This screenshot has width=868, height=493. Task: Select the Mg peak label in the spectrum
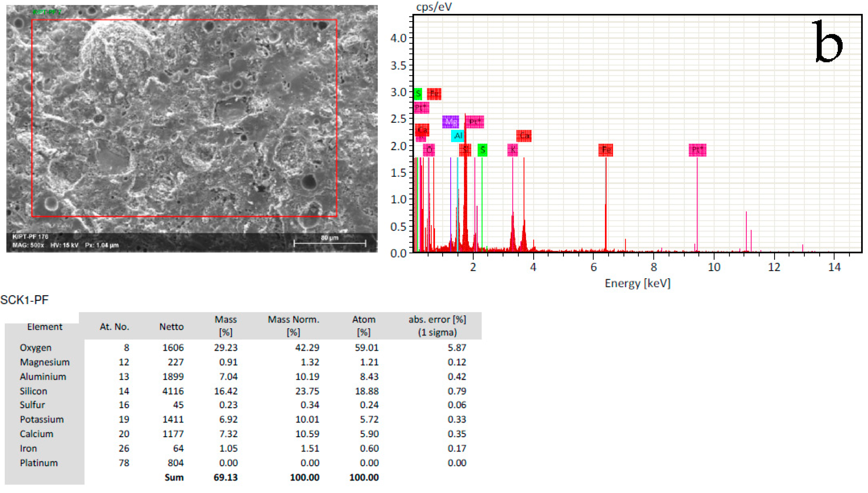[x=450, y=122]
